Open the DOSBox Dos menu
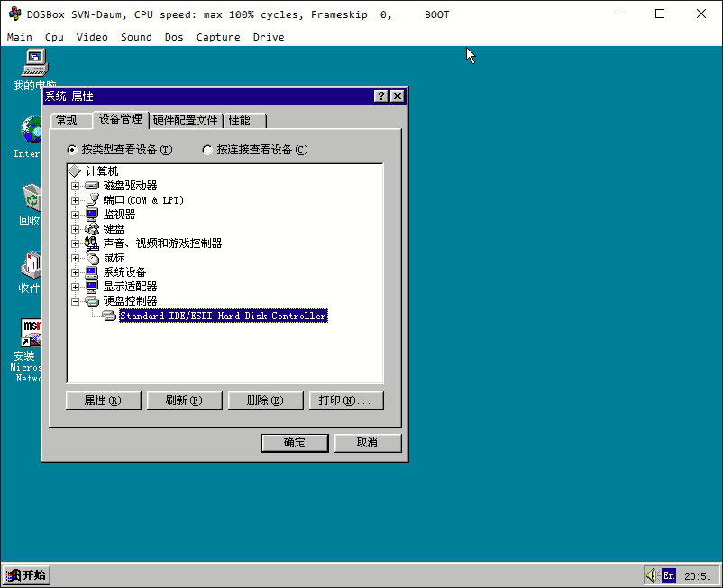Screen dimensions: 723x588 [174, 37]
